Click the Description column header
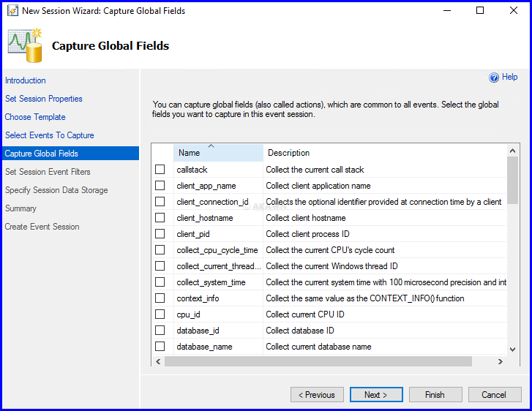The width and height of the screenshot is (532, 411). 383,153
